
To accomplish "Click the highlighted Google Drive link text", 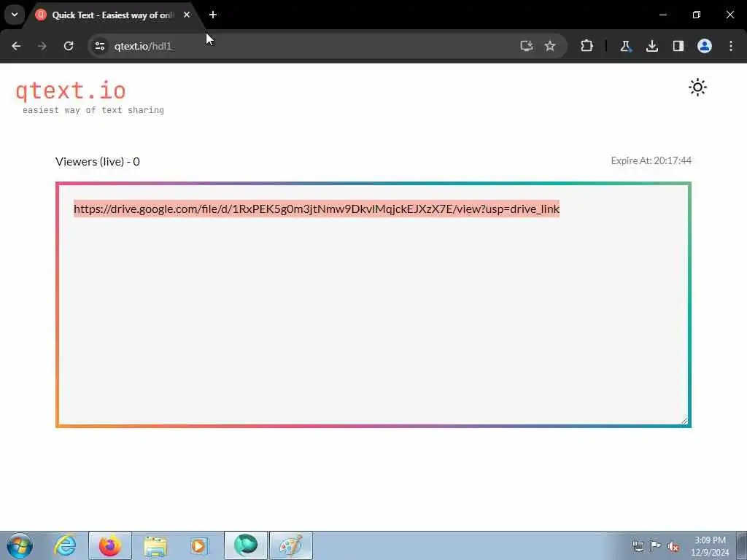I will pyautogui.click(x=317, y=209).
